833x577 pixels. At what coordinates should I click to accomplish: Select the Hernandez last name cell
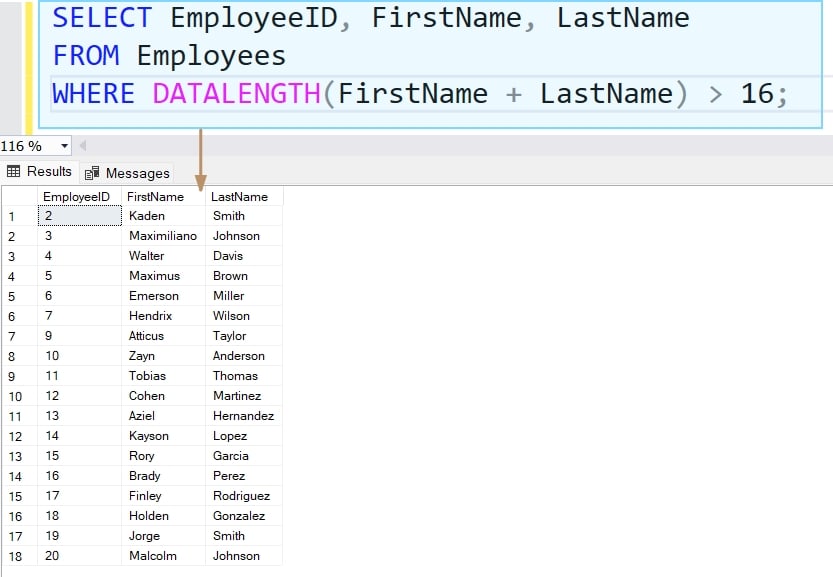point(244,415)
